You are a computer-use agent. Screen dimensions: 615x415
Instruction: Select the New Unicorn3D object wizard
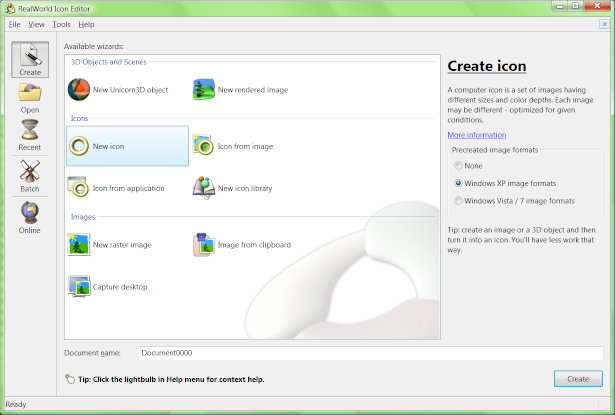(118, 90)
